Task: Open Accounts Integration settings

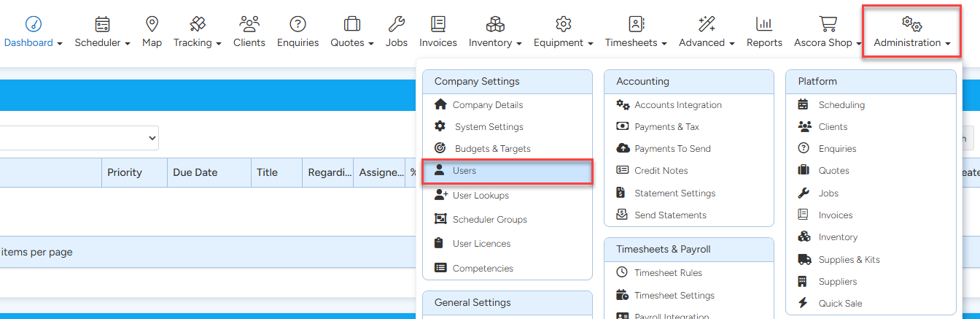Action: click(x=677, y=105)
